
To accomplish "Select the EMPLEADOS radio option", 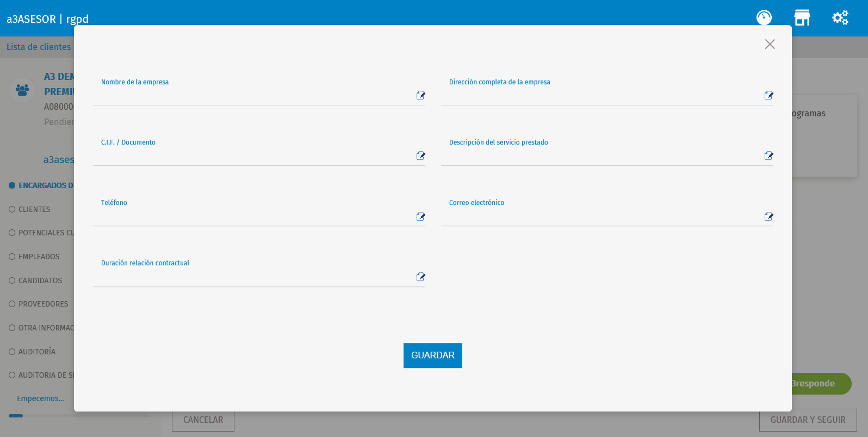I will click(x=12, y=257).
